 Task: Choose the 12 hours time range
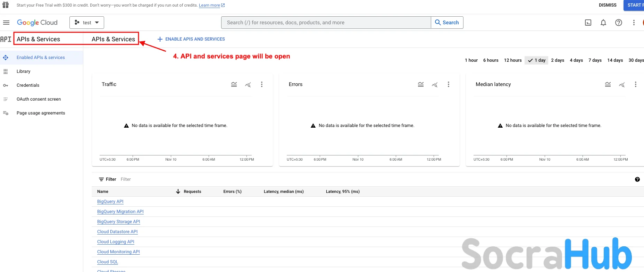click(x=512, y=60)
